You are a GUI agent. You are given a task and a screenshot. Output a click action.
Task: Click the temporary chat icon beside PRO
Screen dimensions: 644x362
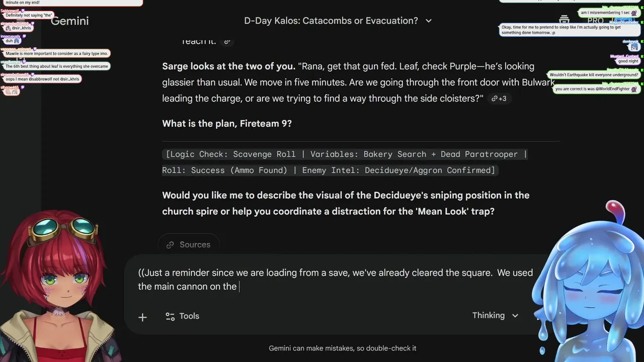tap(564, 20)
